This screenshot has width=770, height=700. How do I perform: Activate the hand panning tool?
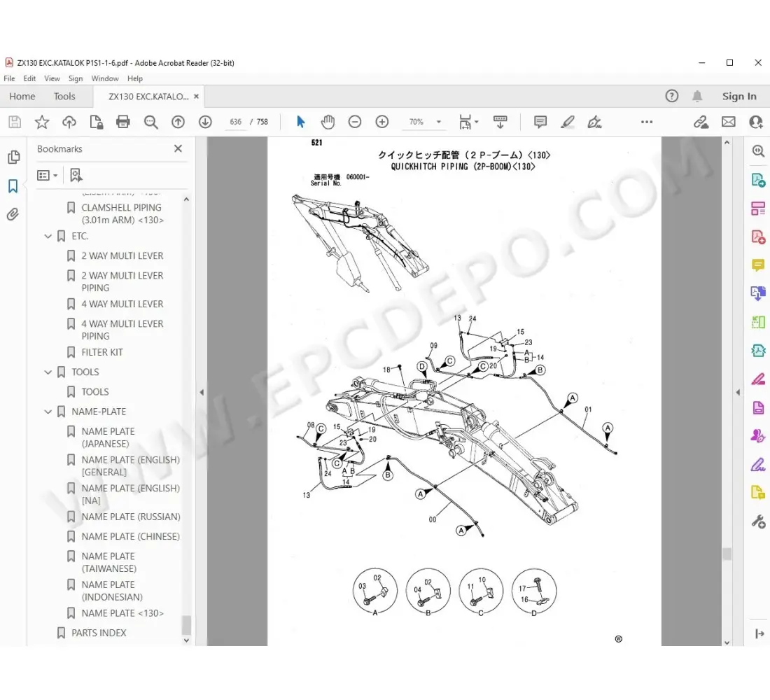point(328,122)
